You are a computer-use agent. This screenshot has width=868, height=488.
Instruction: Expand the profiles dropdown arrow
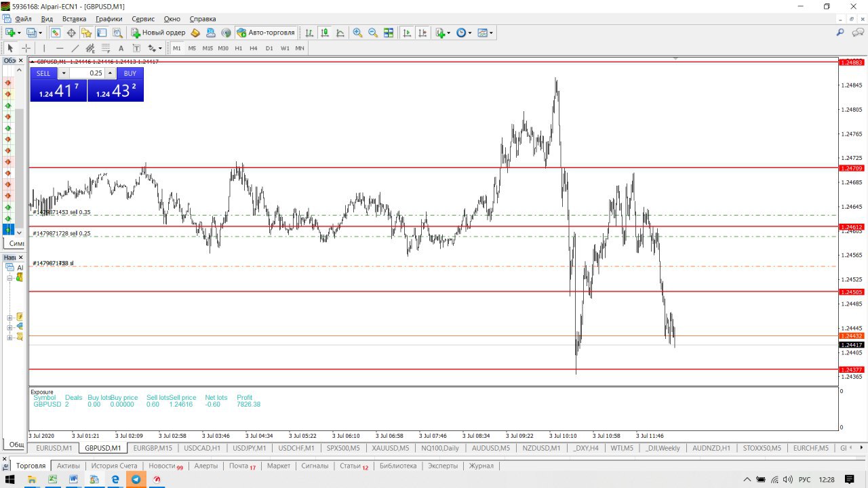[40, 33]
